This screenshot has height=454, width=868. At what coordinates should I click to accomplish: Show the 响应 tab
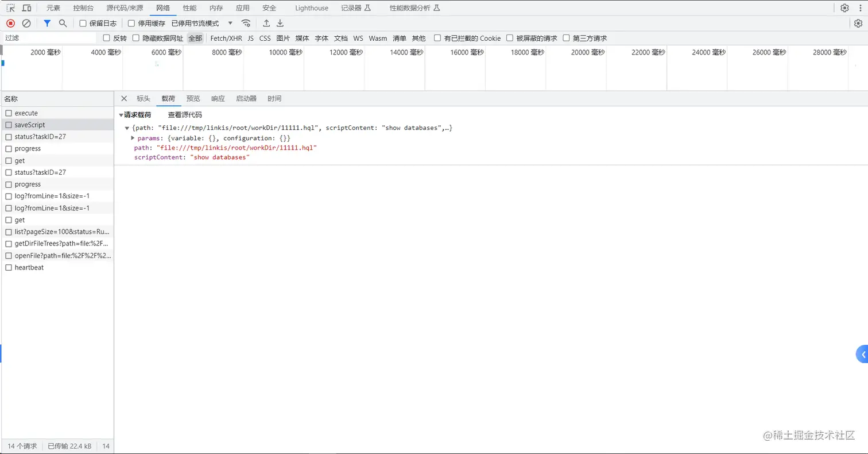point(218,98)
